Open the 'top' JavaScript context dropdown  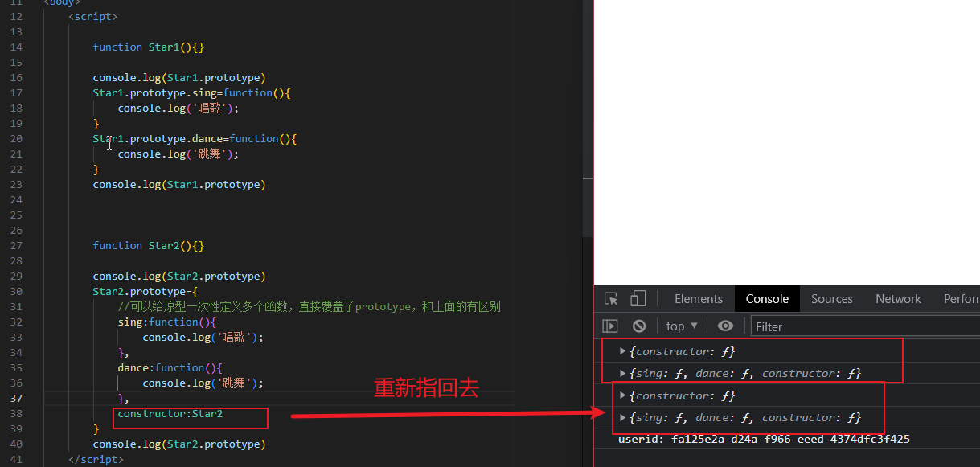(x=682, y=326)
